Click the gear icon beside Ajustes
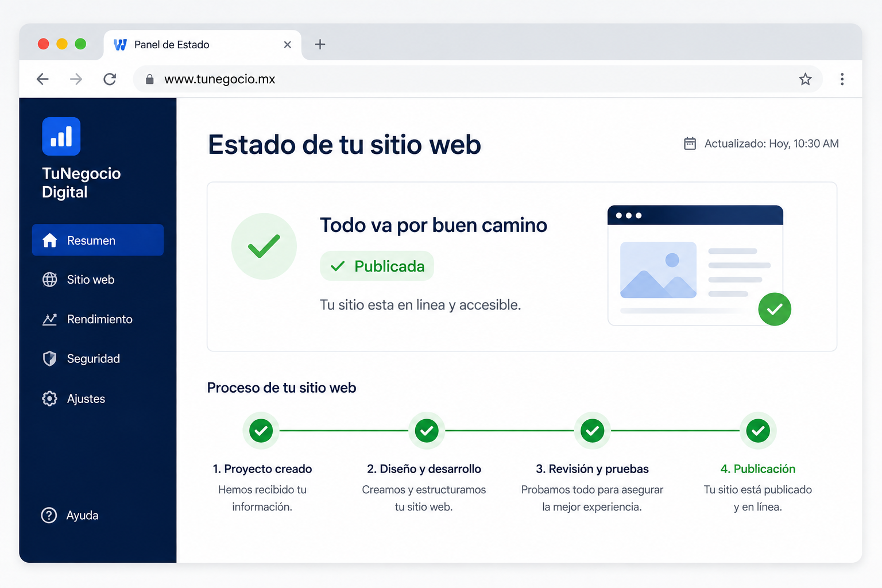The image size is (882, 588). (50, 399)
